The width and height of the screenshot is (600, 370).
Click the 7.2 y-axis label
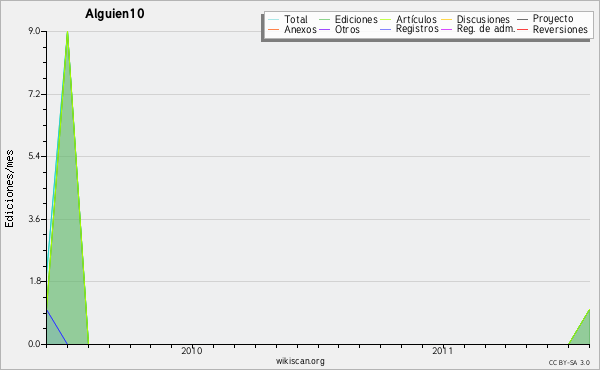[34, 94]
